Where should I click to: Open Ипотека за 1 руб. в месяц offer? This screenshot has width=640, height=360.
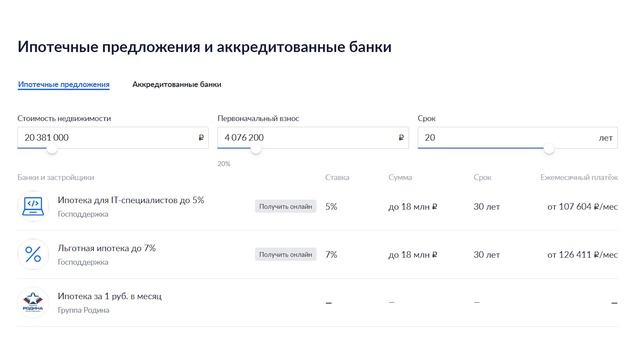click(x=110, y=296)
